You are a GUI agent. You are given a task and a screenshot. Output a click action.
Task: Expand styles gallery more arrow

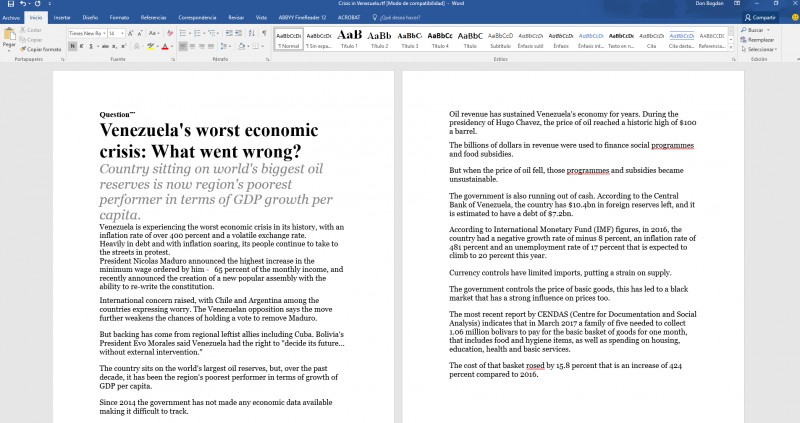point(731,48)
